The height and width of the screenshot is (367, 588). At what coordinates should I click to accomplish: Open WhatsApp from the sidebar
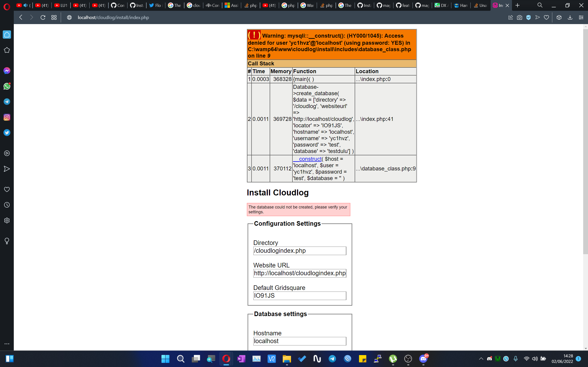[x=7, y=86]
